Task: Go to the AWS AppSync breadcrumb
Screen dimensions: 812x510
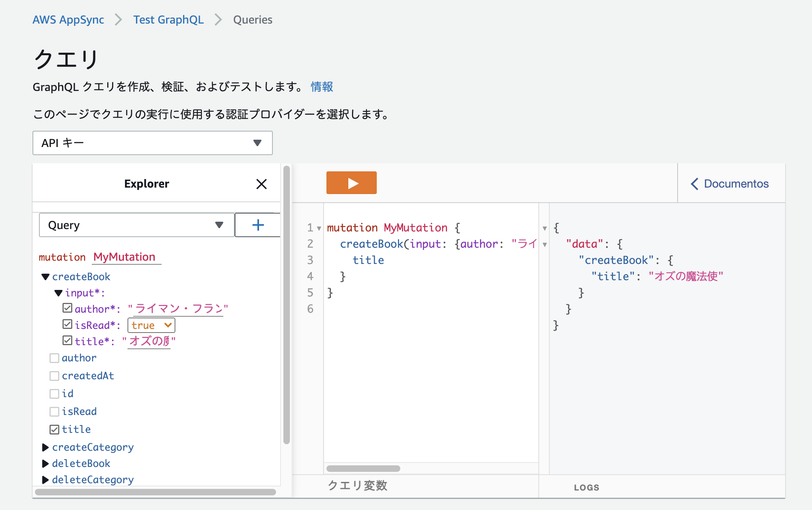Action: (68, 19)
